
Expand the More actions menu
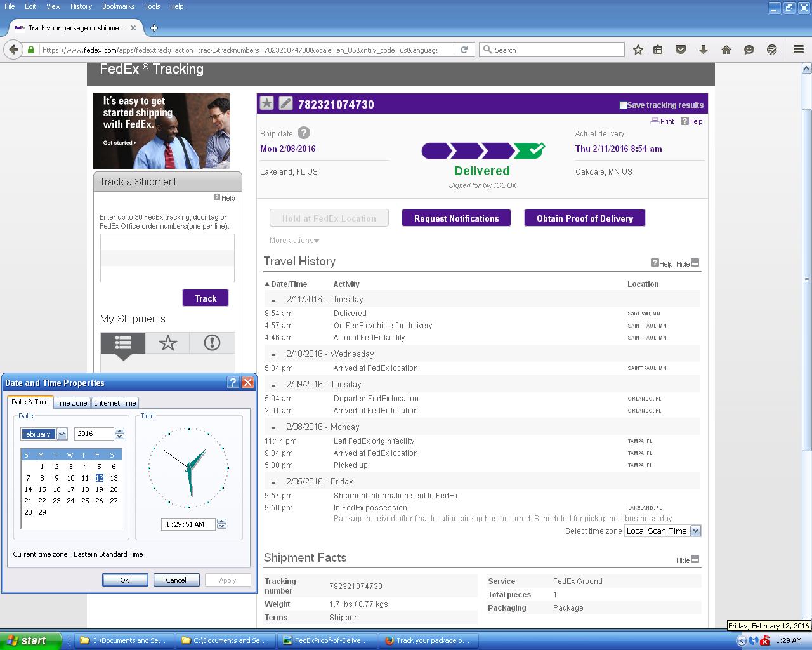[294, 241]
